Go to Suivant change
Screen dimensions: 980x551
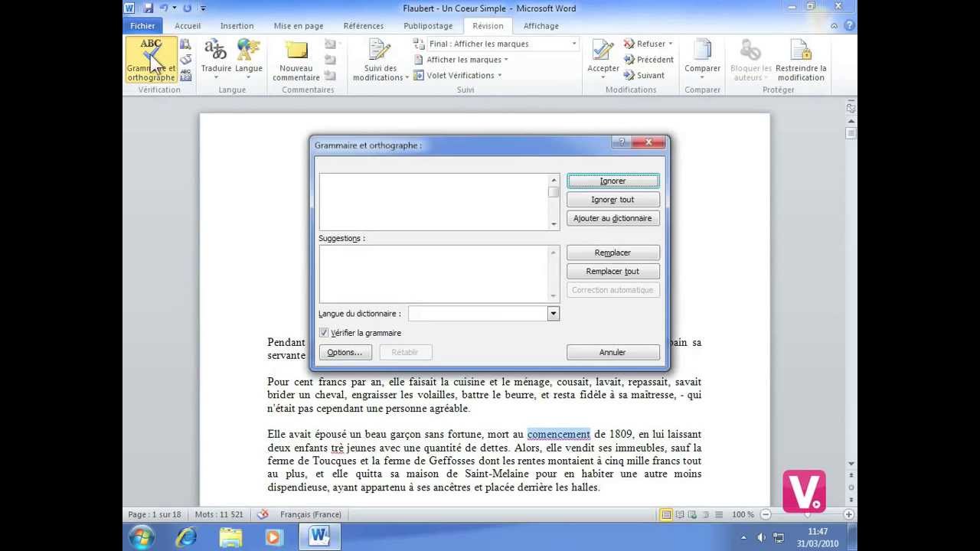pyautogui.click(x=644, y=75)
